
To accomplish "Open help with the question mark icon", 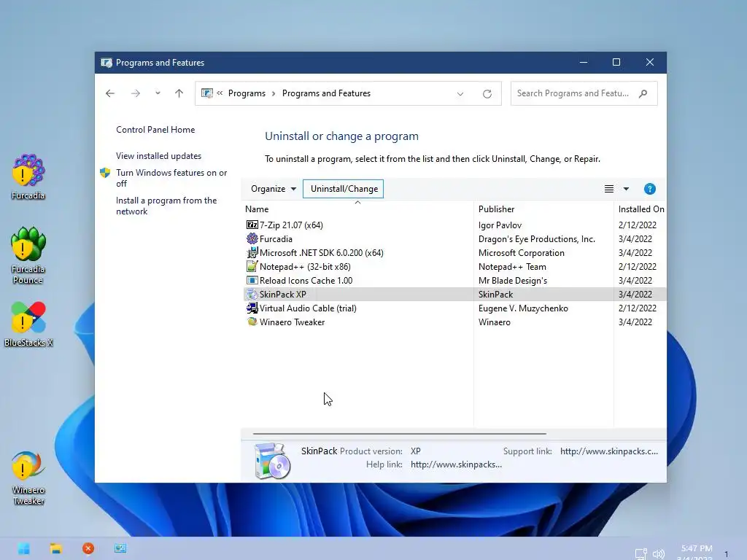I will point(649,189).
